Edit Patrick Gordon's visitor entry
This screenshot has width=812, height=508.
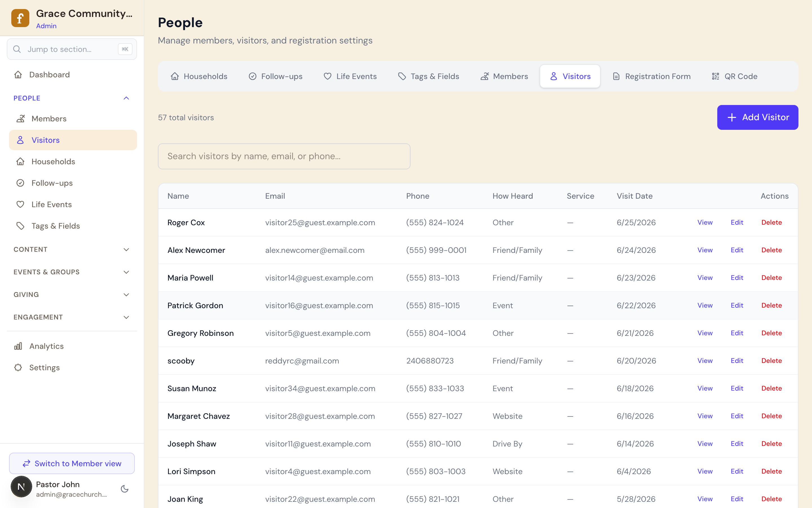pyautogui.click(x=737, y=305)
